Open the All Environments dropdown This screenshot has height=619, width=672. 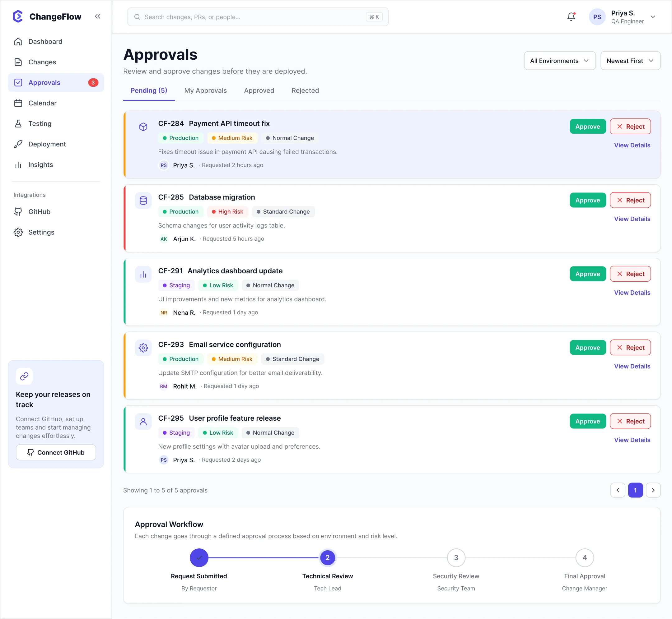pos(560,61)
